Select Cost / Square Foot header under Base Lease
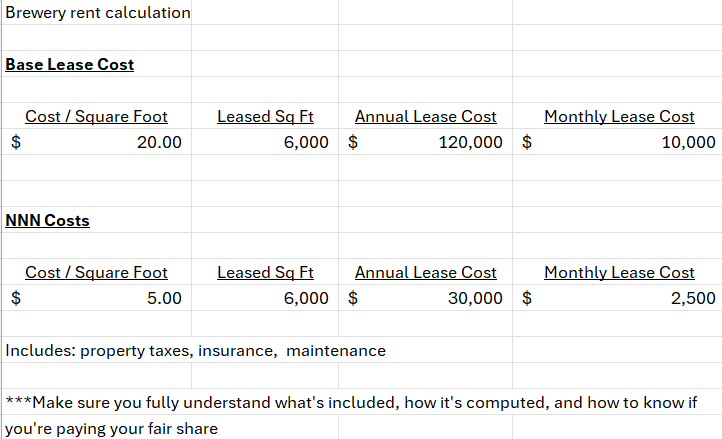The image size is (722, 439). tap(96, 117)
